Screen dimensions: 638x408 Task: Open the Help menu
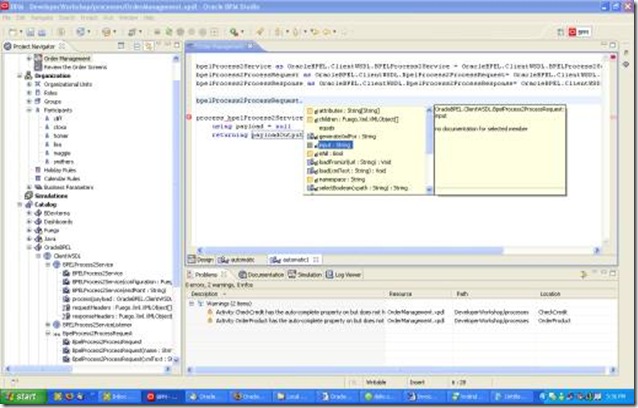pos(149,18)
